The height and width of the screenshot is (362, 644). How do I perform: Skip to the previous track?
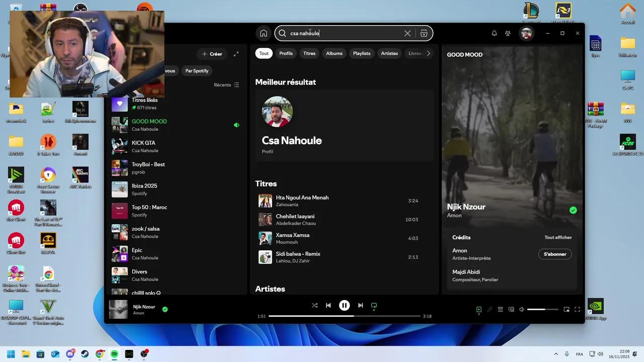coord(328,305)
